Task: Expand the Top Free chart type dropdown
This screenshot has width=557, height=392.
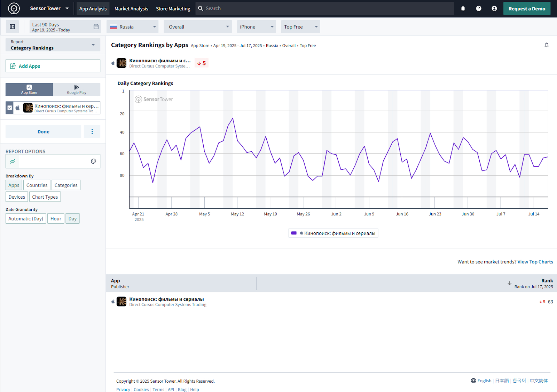Action: pos(300,27)
